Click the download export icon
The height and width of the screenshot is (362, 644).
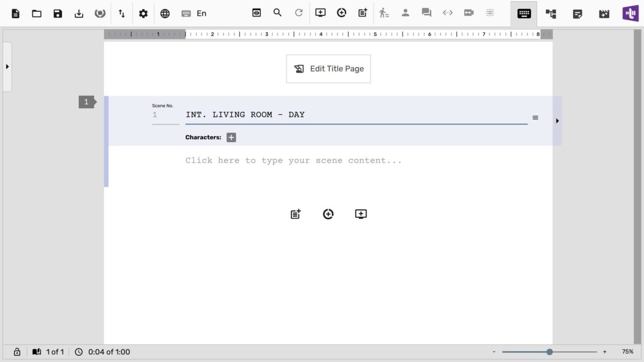tap(79, 13)
